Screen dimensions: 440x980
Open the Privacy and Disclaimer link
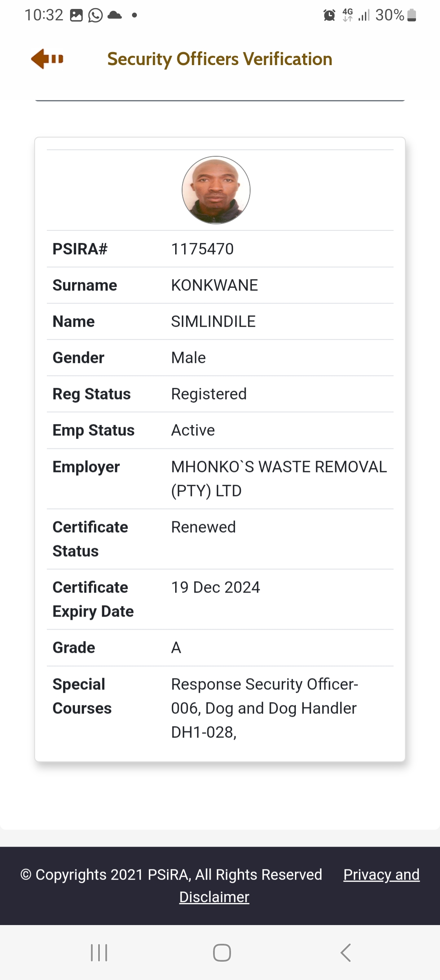299,886
